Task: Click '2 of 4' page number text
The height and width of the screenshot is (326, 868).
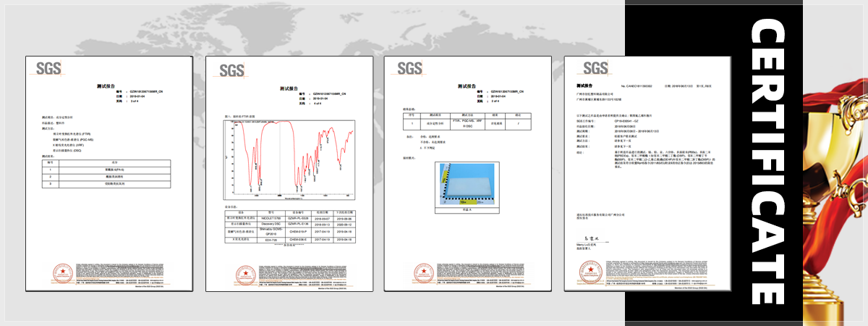Action: click(x=496, y=100)
